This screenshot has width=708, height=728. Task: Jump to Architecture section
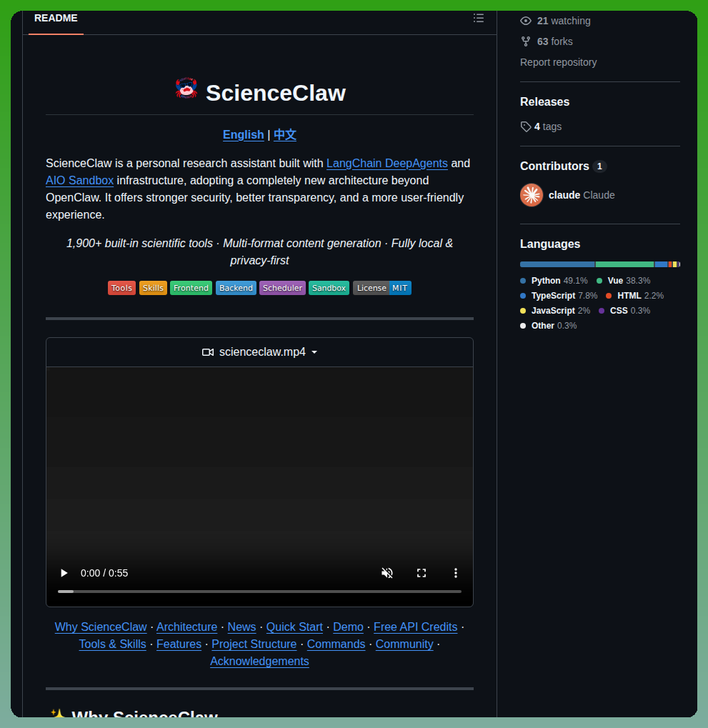(x=186, y=627)
